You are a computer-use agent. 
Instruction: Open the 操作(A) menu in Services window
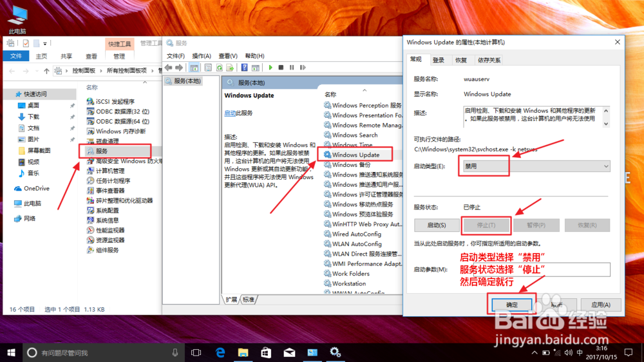tap(201, 56)
